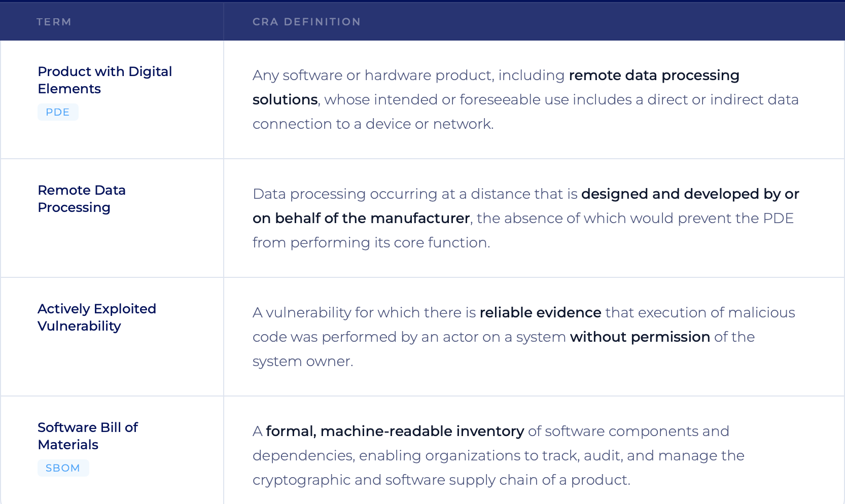Click the 'system owner.' text line
The width and height of the screenshot is (845, 504).
tap(303, 362)
